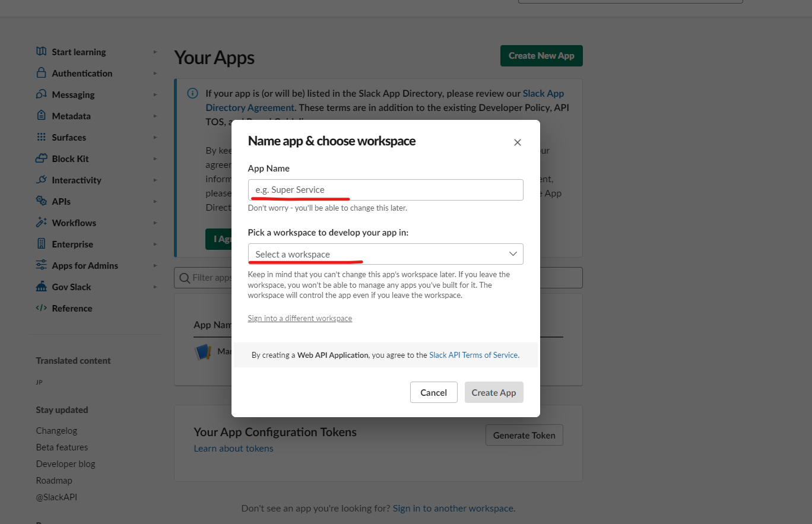Click the Reference code brackets icon
Image resolution: width=812 pixels, height=524 pixels.
41,308
